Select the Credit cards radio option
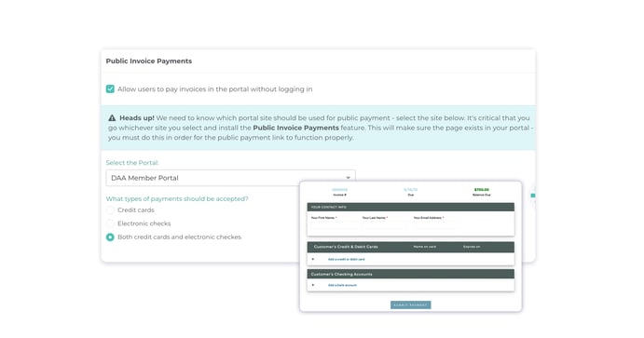 (110, 210)
